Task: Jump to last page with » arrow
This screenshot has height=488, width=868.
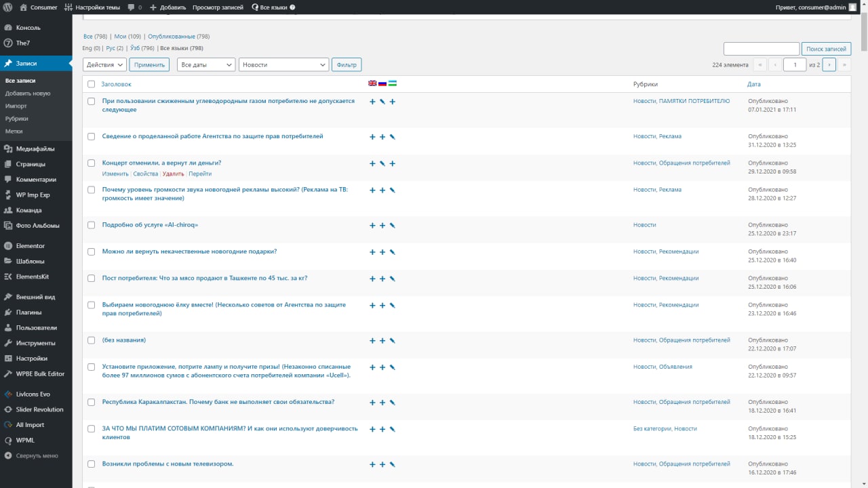Action: (x=844, y=64)
